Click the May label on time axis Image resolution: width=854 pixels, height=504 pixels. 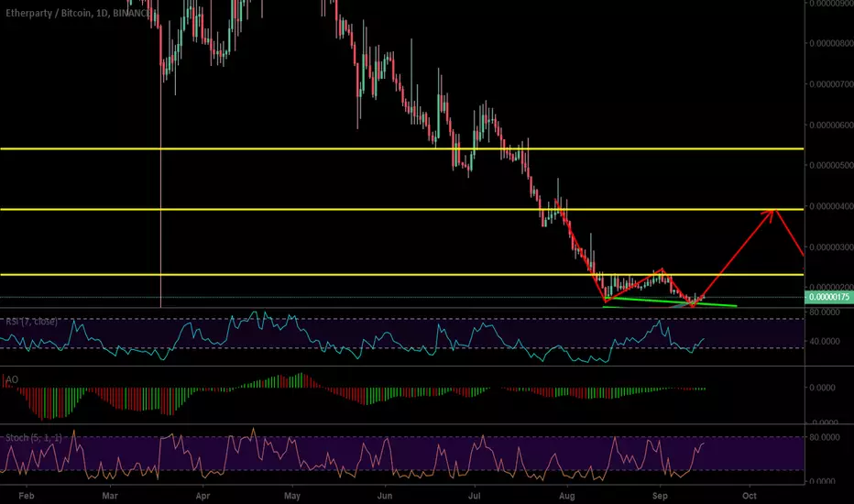(x=292, y=495)
